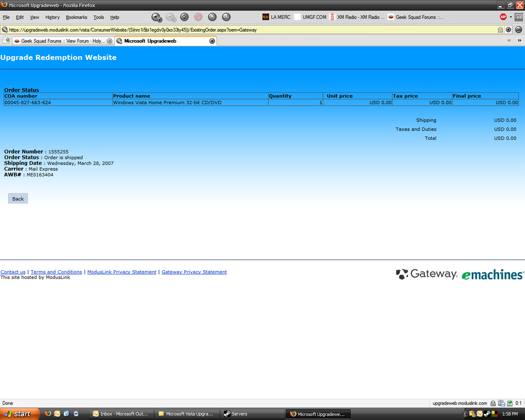
Task: Open the File menu
Action: click(x=6, y=17)
